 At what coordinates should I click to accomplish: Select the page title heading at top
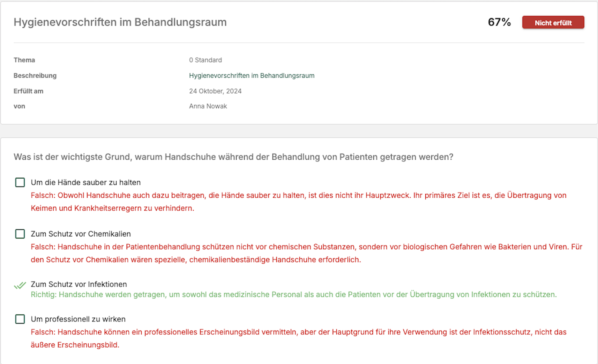pyautogui.click(x=120, y=22)
